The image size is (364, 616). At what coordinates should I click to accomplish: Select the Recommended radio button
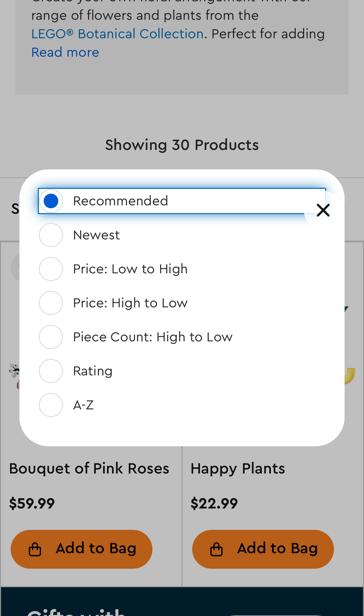point(51,201)
